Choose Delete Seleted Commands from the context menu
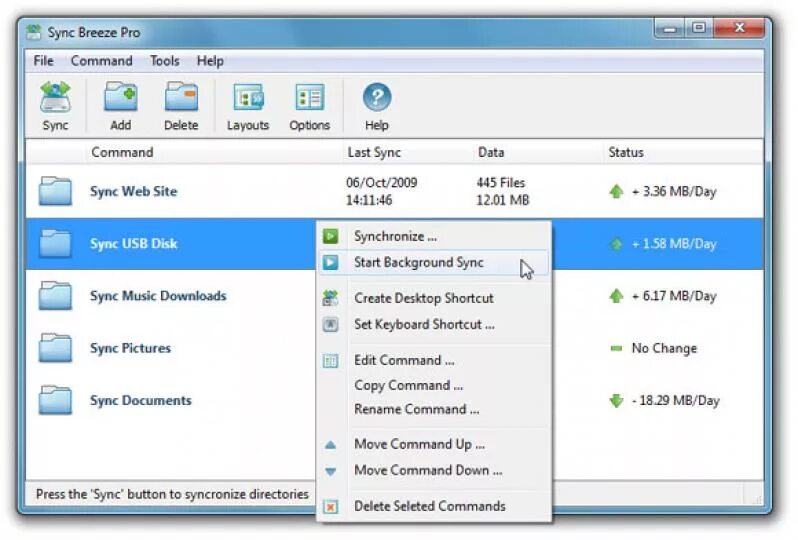798x540 pixels. coord(434,506)
